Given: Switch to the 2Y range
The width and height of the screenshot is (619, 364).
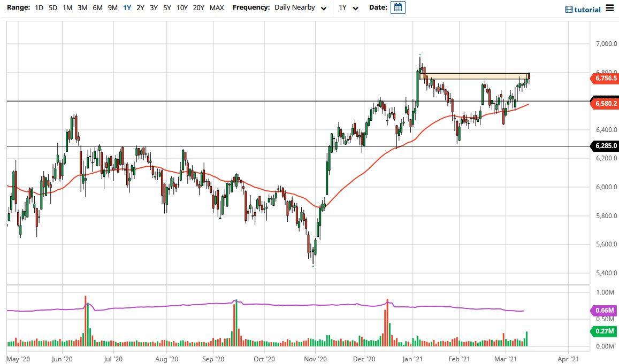Looking at the screenshot, I should (140, 8).
